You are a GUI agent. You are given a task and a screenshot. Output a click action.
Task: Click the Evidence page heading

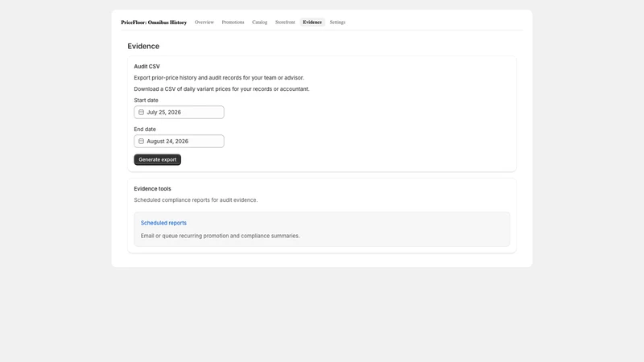[x=143, y=46]
